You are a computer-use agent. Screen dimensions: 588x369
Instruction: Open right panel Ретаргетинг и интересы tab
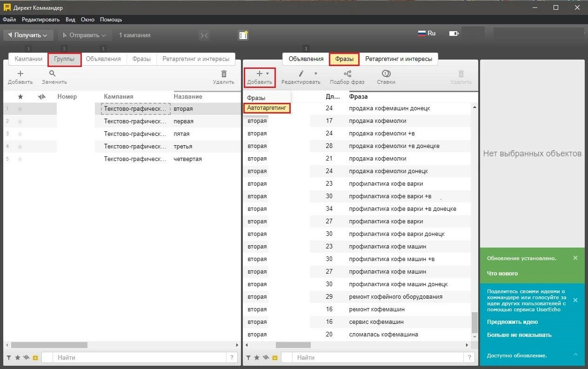tap(399, 59)
